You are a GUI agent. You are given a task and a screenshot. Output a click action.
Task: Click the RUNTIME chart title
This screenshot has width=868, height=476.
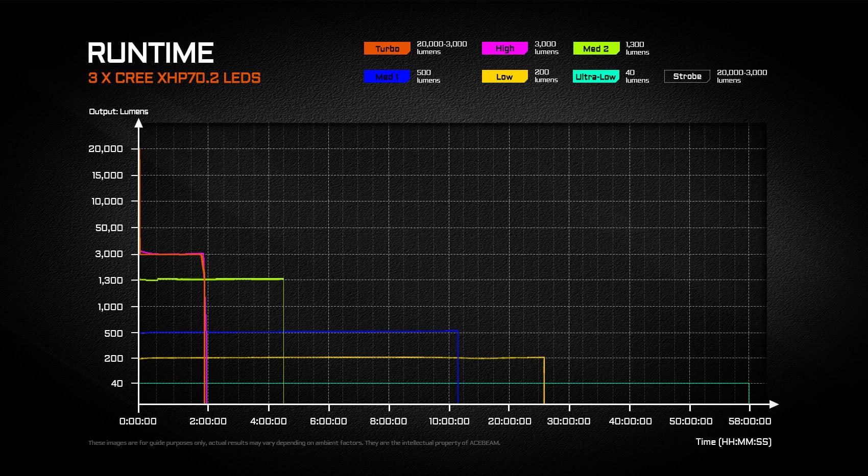(x=151, y=53)
